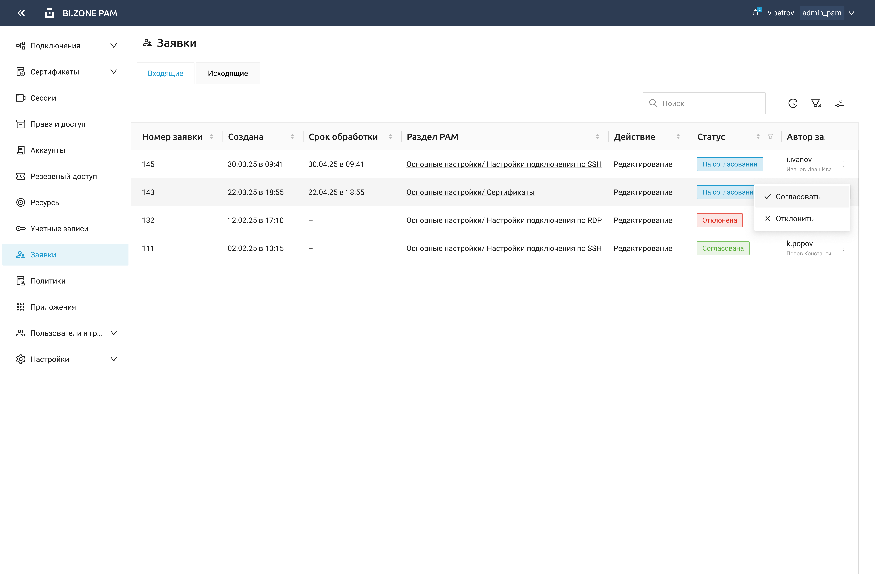Go to Resources in sidebar
Viewport: 875px width, 588px height.
click(x=45, y=202)
